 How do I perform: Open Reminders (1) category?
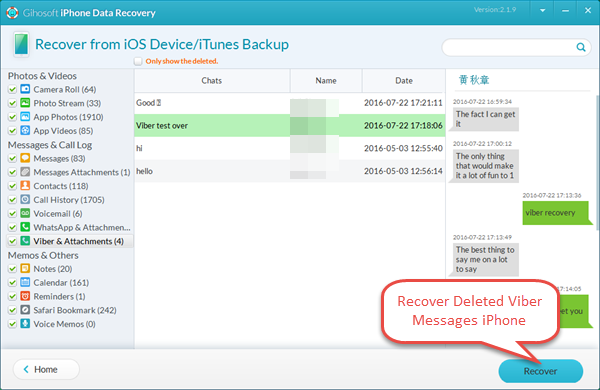[59, 296]
